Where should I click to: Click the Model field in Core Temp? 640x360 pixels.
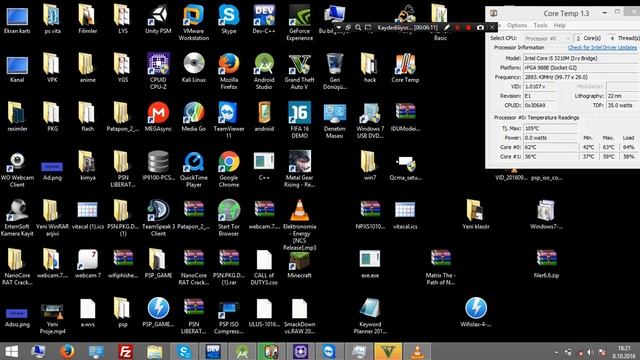(x=580, y=58)
